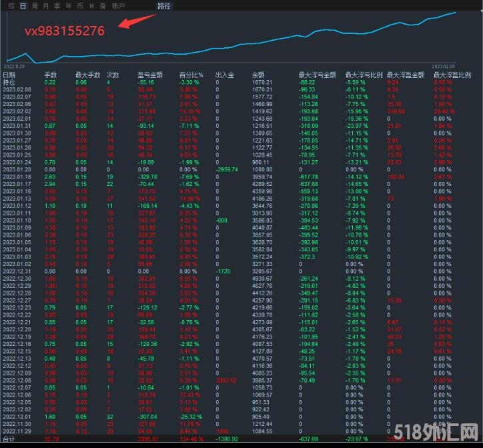Click the 百分比% column header
This screenshot has width=483, height=448.
click(x=190, y=75)
